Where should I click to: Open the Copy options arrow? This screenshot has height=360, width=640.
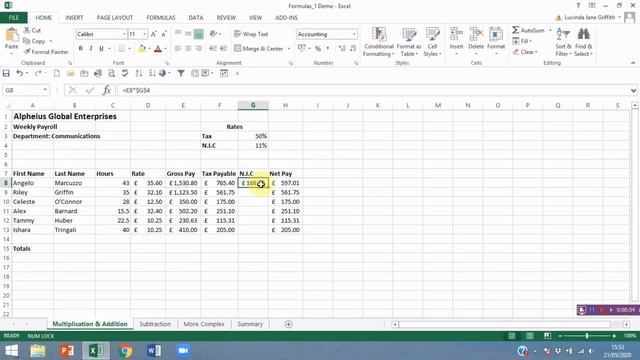point(51,41)
